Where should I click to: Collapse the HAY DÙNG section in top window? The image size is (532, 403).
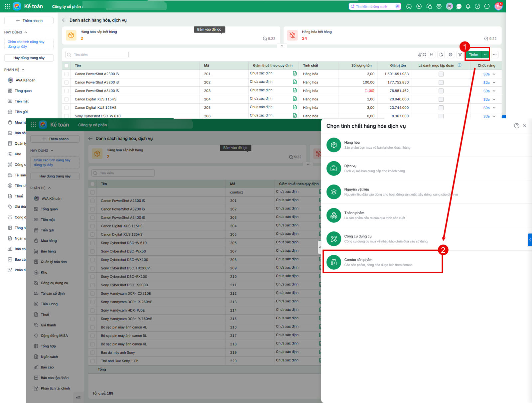pyautogui.click(x=26, y=32)
